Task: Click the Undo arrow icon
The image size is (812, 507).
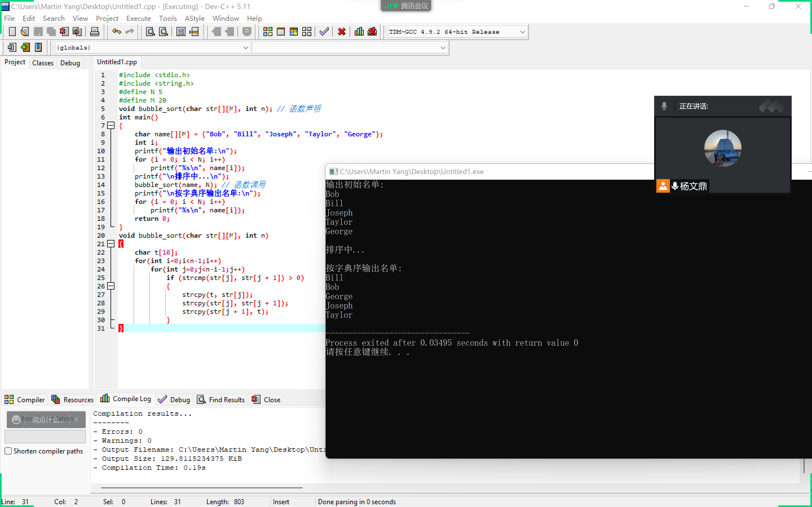Action: (116, 32)
